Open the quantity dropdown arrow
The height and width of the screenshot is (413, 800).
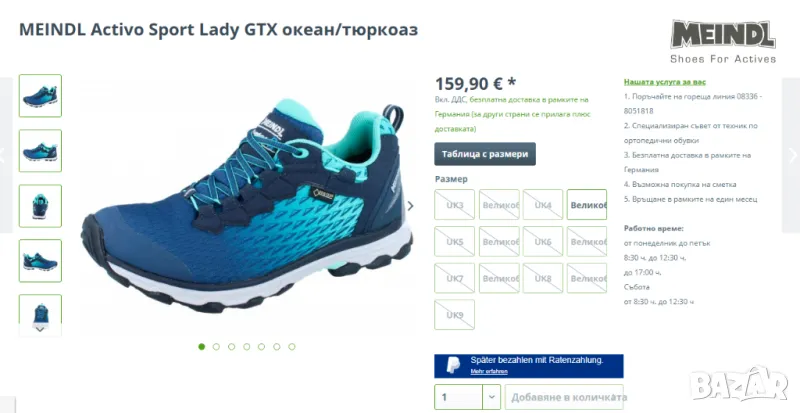tap(491, 397)
